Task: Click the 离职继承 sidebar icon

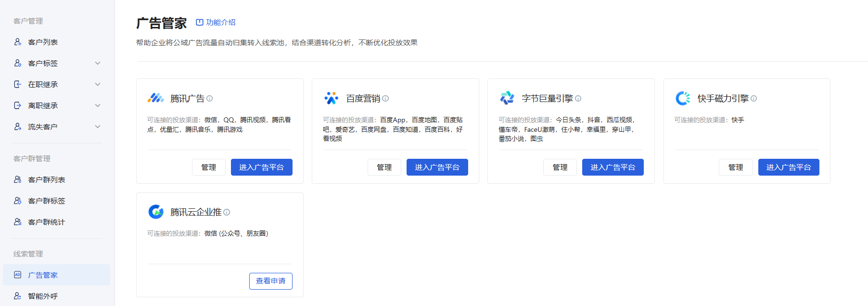Action: (18, 105)
